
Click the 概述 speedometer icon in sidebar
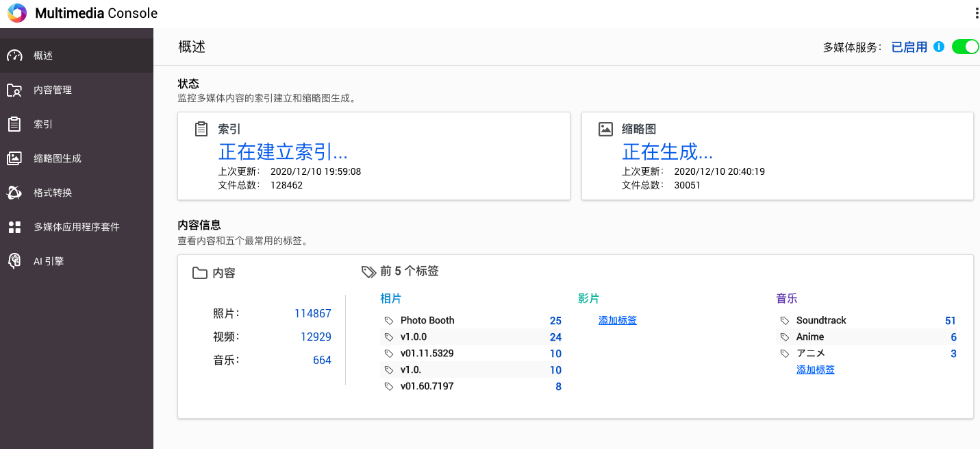[x=14, y=56]
